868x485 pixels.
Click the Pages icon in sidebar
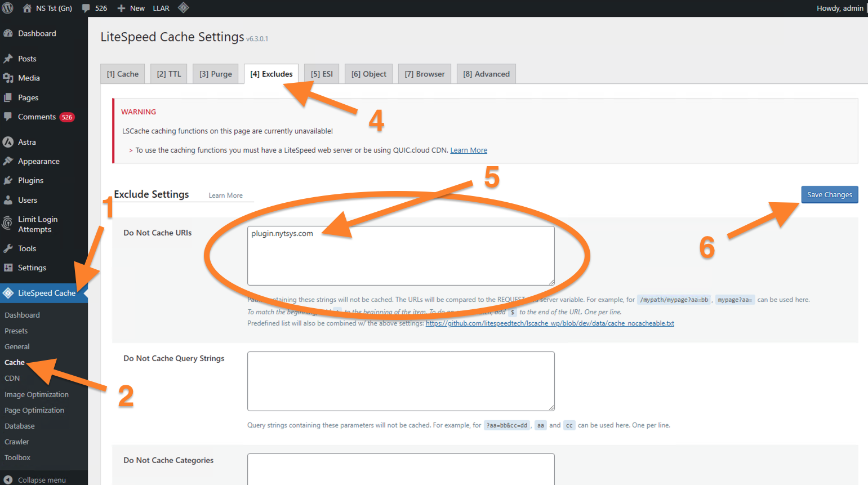(x=8, y=97)
